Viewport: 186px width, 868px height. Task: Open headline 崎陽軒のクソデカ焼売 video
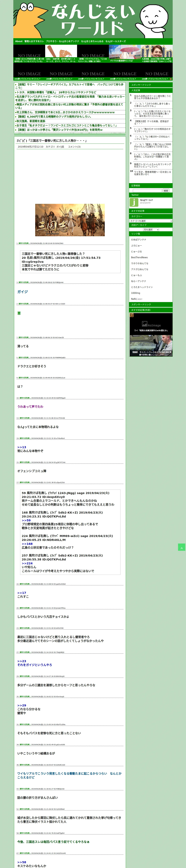(x=54, y=117)
